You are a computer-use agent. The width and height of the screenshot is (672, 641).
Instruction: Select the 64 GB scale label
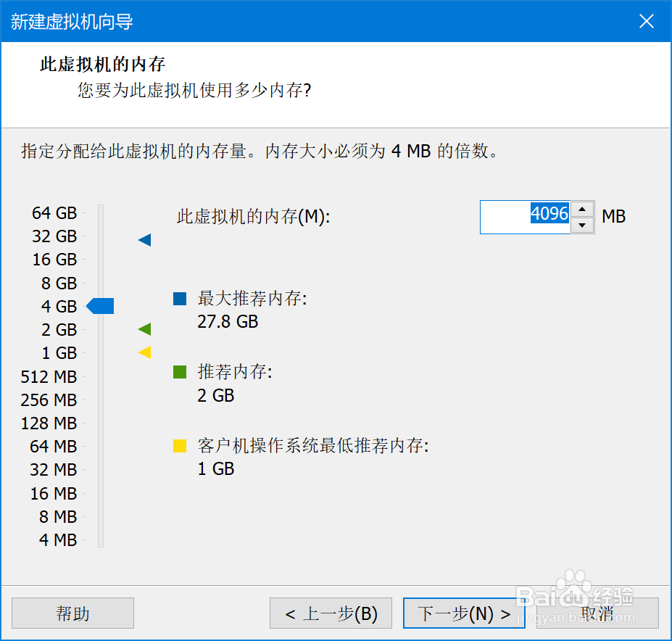pos(54,213)
